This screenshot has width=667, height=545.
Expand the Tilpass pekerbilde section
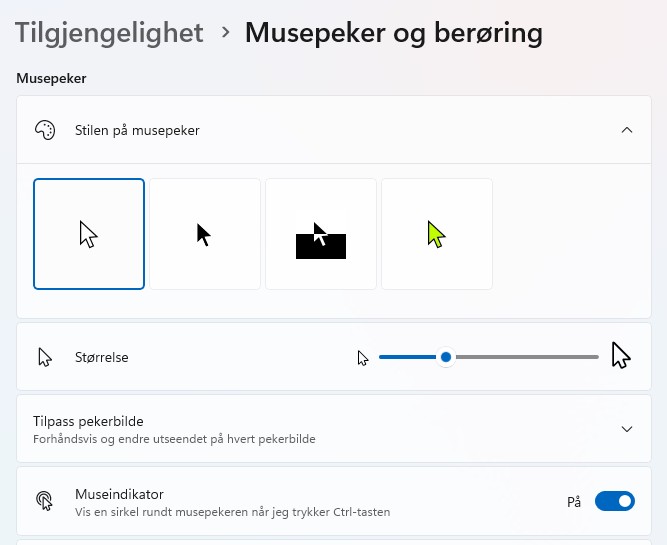point(627,429)
